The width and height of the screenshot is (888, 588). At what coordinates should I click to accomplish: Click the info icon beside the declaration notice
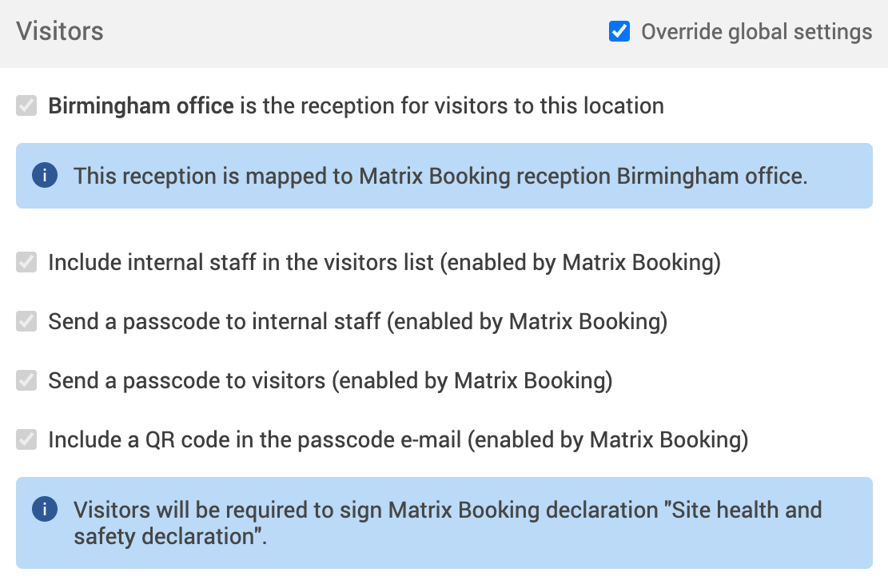(x=45, y=509)
